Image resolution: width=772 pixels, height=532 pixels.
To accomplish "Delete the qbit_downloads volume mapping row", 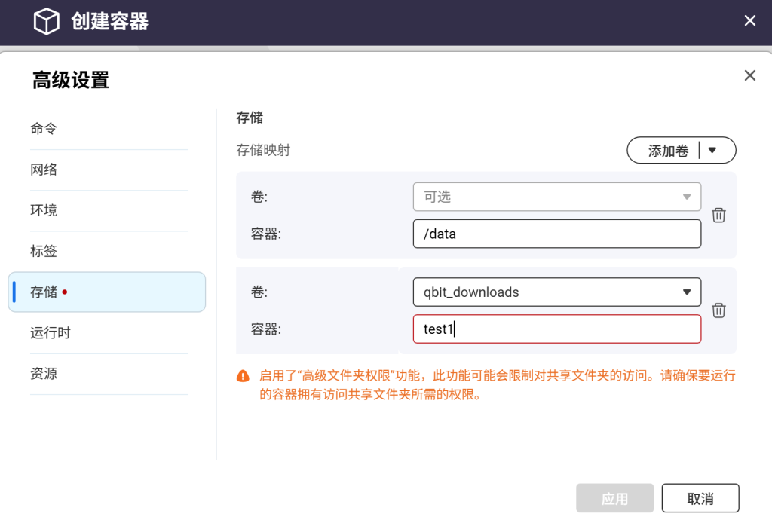I will coord(718,310).
